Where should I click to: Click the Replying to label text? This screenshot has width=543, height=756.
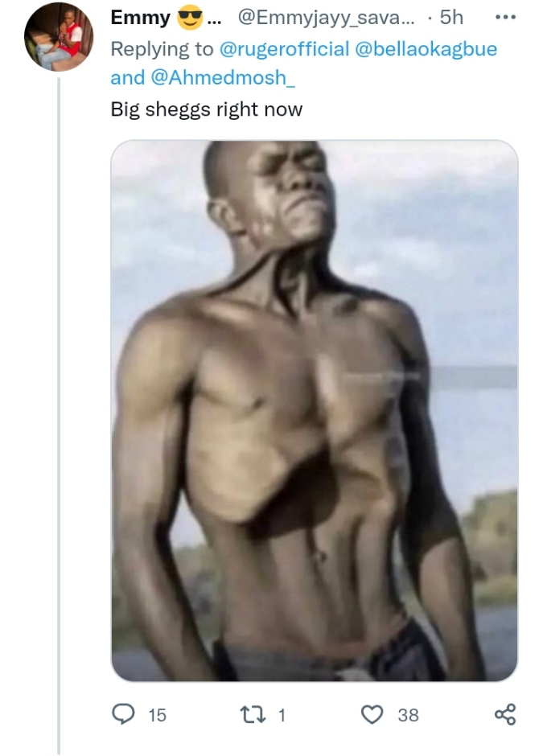click(x=162, y=49)
